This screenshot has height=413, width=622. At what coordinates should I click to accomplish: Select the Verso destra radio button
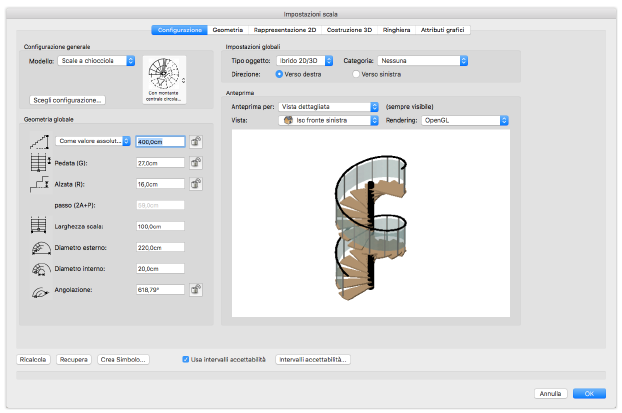tap(279, 74)
